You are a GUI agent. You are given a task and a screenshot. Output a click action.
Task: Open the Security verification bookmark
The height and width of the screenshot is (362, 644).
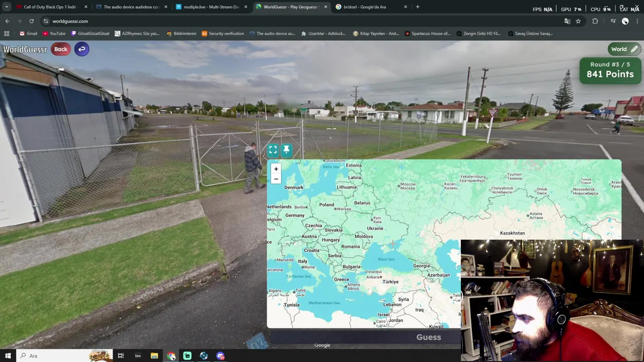tap(223, 34)
